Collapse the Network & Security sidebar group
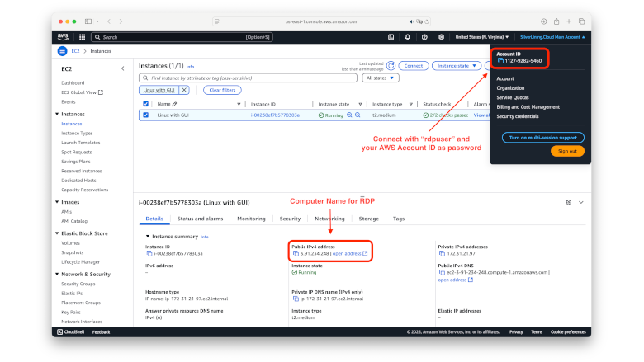 57,275
